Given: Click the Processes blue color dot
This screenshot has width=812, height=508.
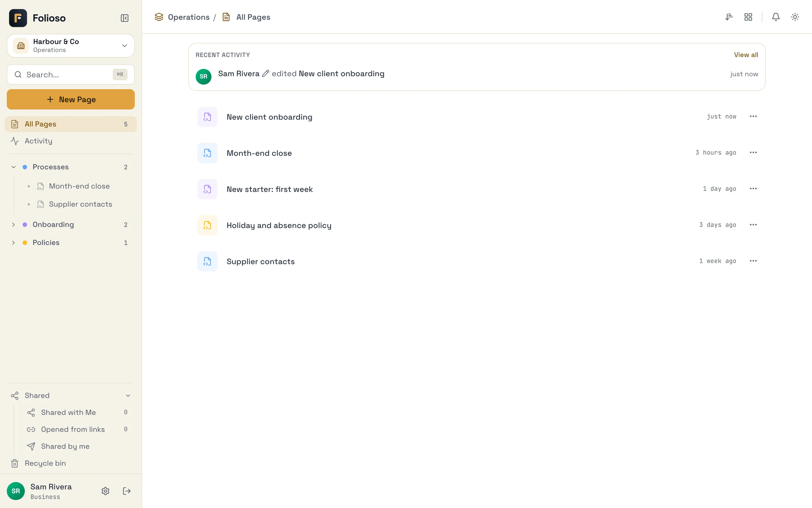Looking at the screenshot, I should [25, 167].
